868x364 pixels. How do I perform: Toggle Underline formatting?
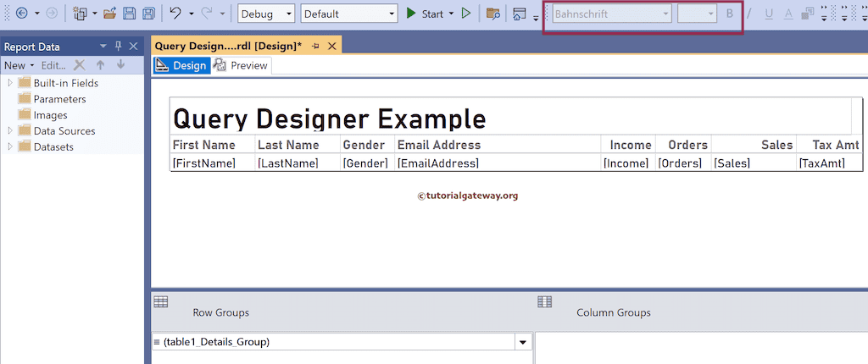(x=769, y=14)
